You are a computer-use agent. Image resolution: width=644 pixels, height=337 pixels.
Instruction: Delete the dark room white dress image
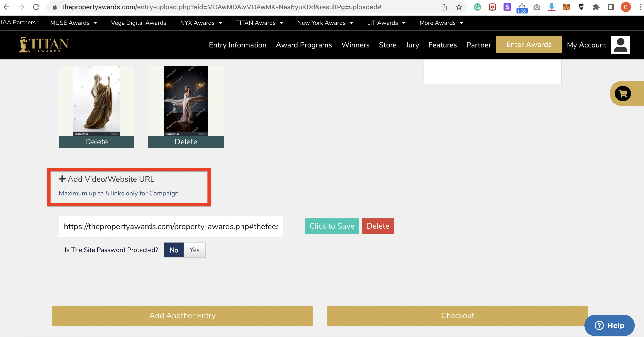pos(186,142)
